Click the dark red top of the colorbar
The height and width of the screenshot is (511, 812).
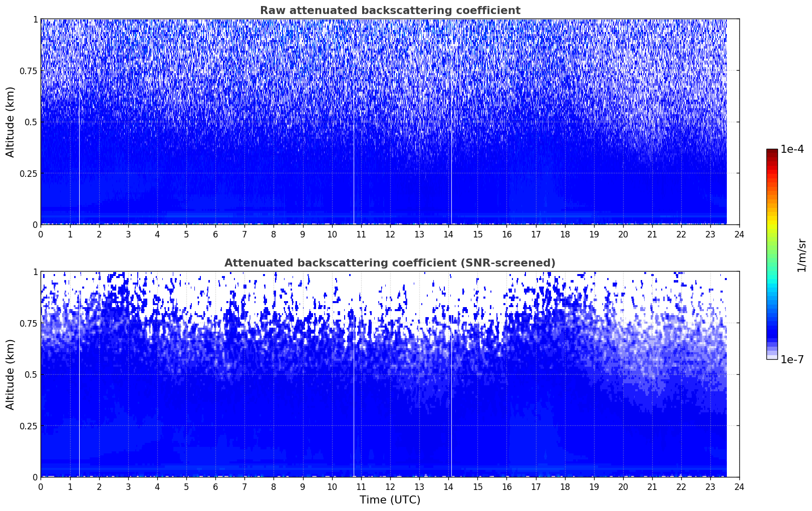[x=772, y=152]
